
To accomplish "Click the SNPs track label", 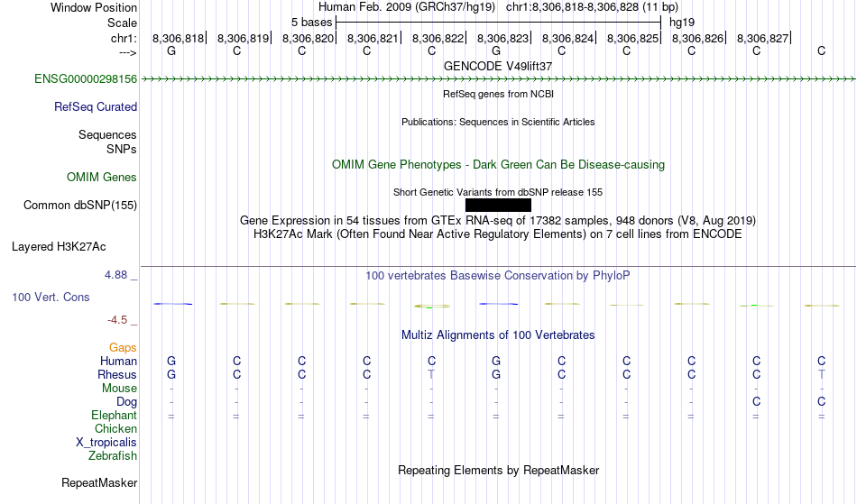I will (x=122, y=149).
